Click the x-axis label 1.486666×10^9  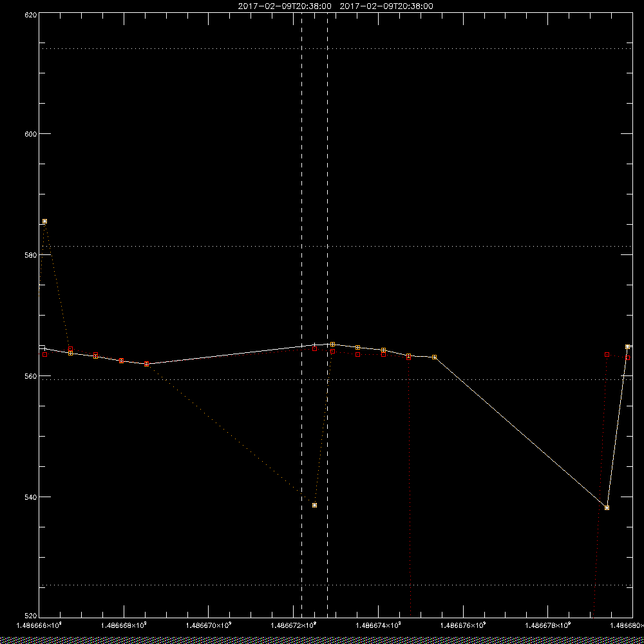[39, 625]
